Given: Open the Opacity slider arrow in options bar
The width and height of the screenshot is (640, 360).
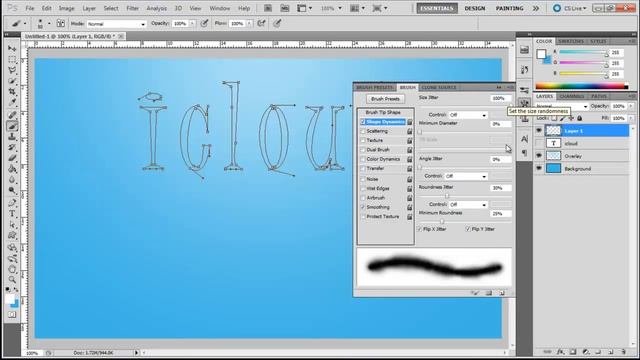Looking at the screenshot, I should pyautogui.click(x=192, y=24).
